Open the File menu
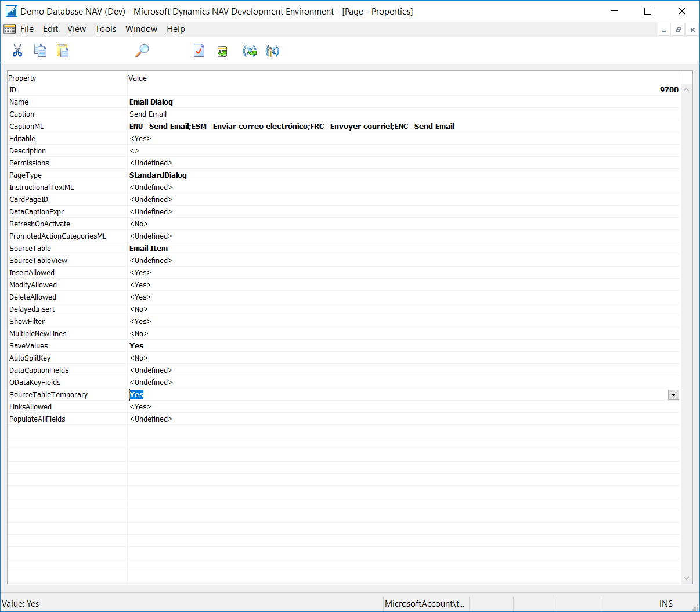Image resolution: width=700 pixels, height=612 pixels. tap(27, 29)
